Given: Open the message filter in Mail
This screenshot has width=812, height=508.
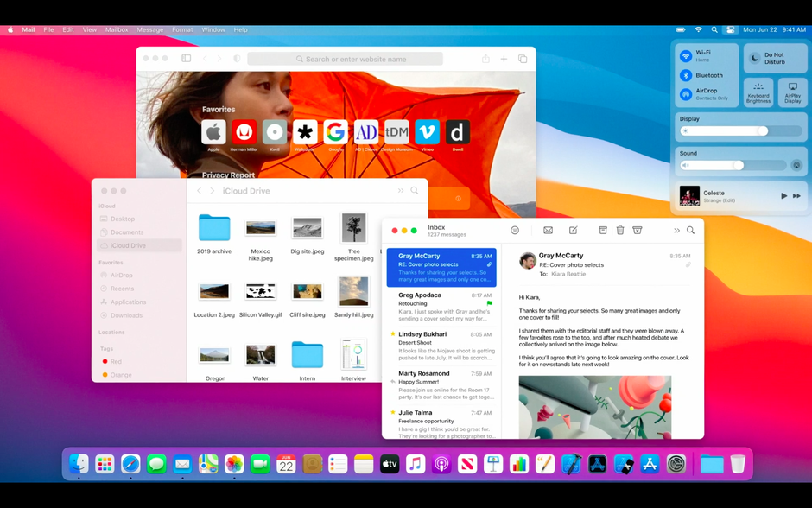Looking at the screenshot, I should pos(515,230).
